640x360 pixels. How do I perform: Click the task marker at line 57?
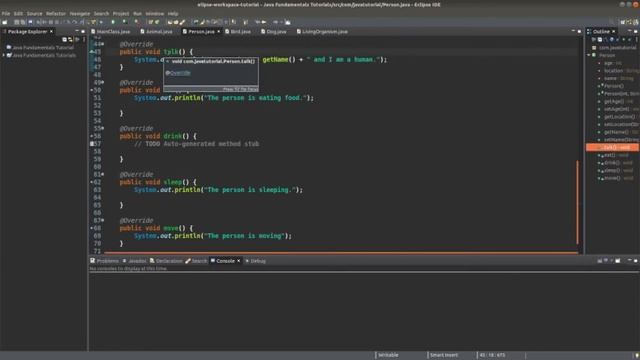pos(92,144)
